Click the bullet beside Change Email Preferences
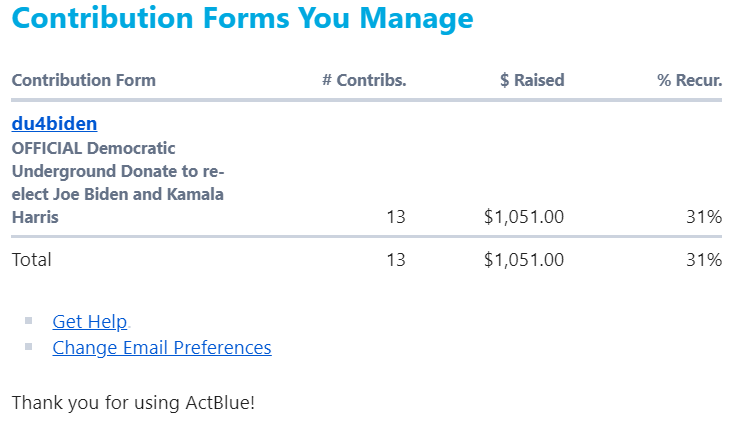Viewport: 730px width, 434px height. pyautogui.click(x=29, y=347)
